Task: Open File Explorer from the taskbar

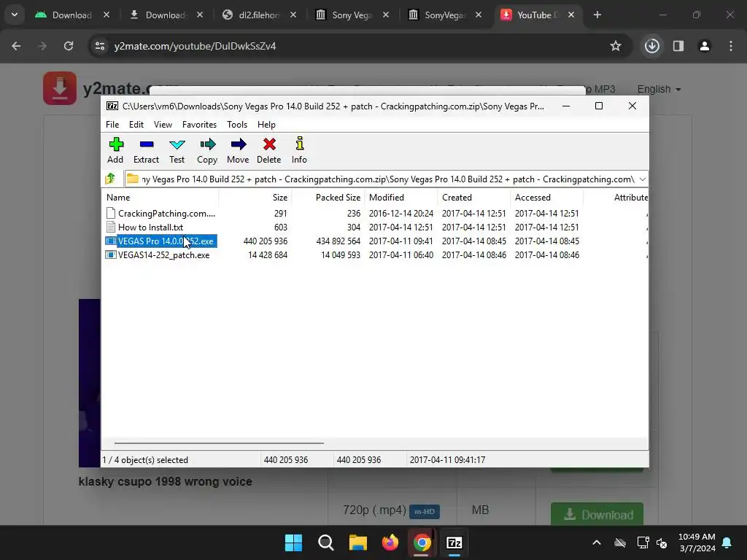Action: pos(357,542)
